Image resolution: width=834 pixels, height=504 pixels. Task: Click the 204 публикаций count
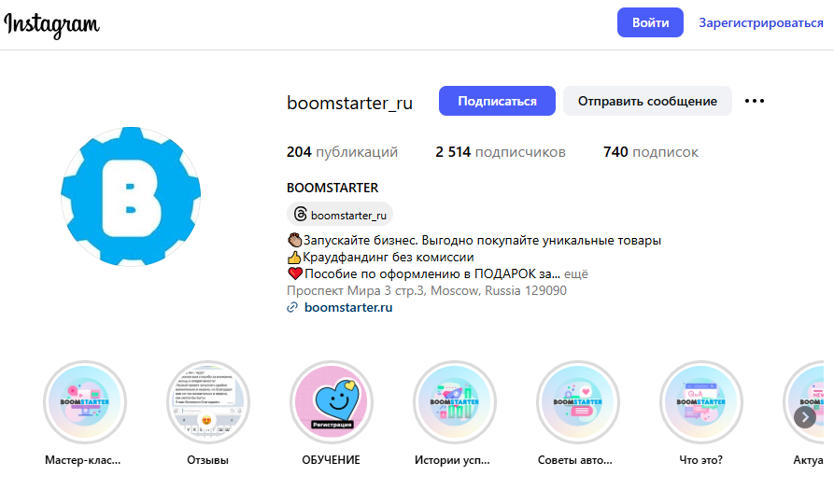click(x=342, y=152)
